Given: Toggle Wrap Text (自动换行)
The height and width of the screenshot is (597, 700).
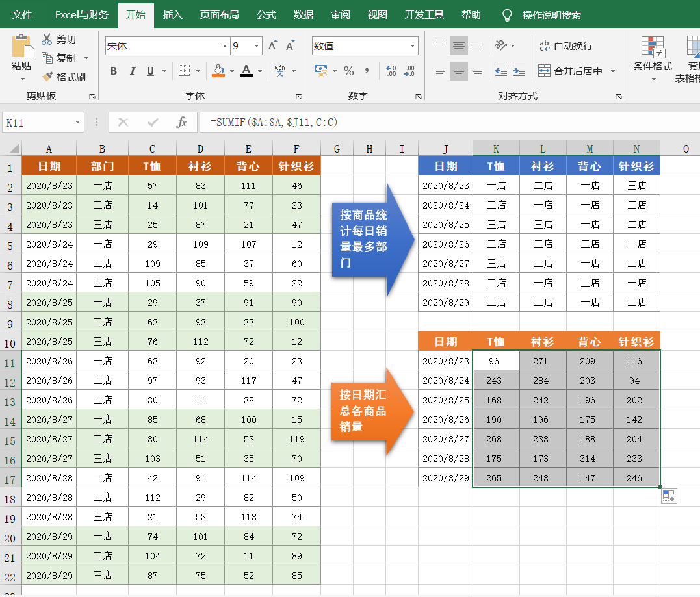Looking at the screenshot, I should (566, 45).
